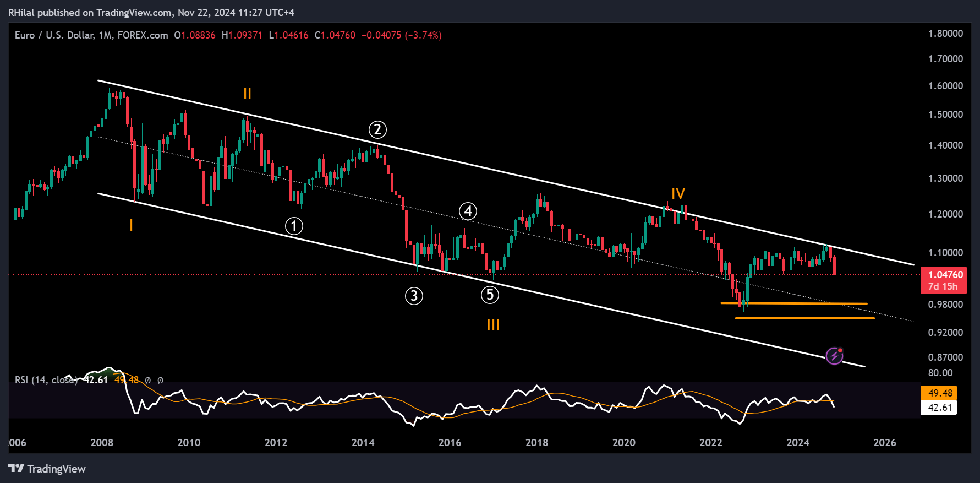Click the open value O1.08836
980x483 pixels.
195,35
